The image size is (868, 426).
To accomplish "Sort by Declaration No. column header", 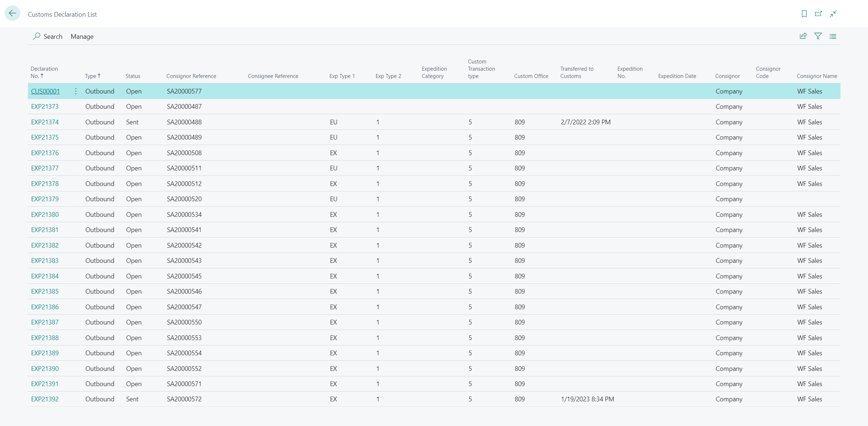I will (44, 72).
